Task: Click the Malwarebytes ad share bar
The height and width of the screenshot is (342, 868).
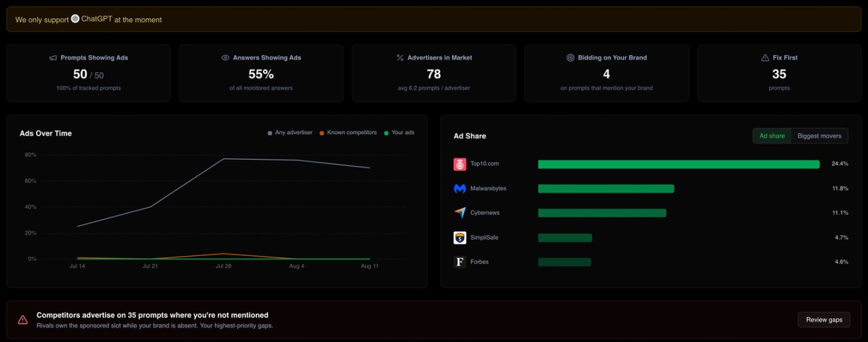Action: tap(606, 188)
